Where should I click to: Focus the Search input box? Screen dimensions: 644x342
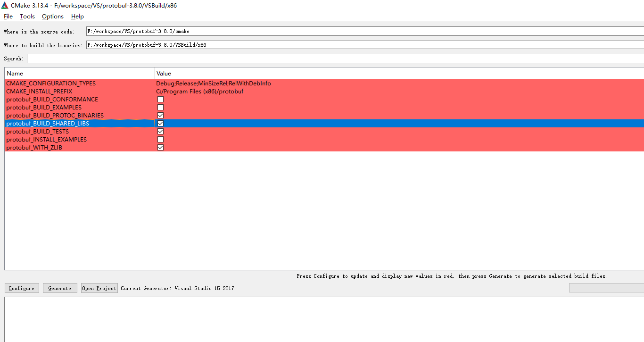coord(335,58)
